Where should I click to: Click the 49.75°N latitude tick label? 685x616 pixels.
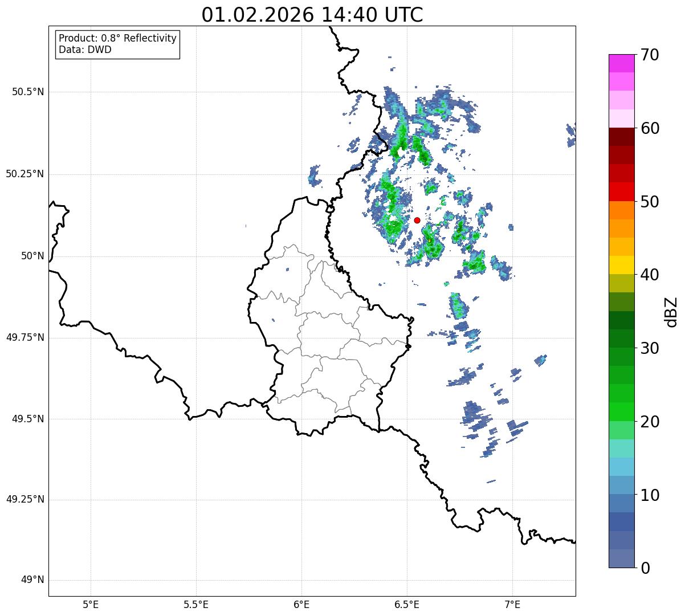click(25, 337)
